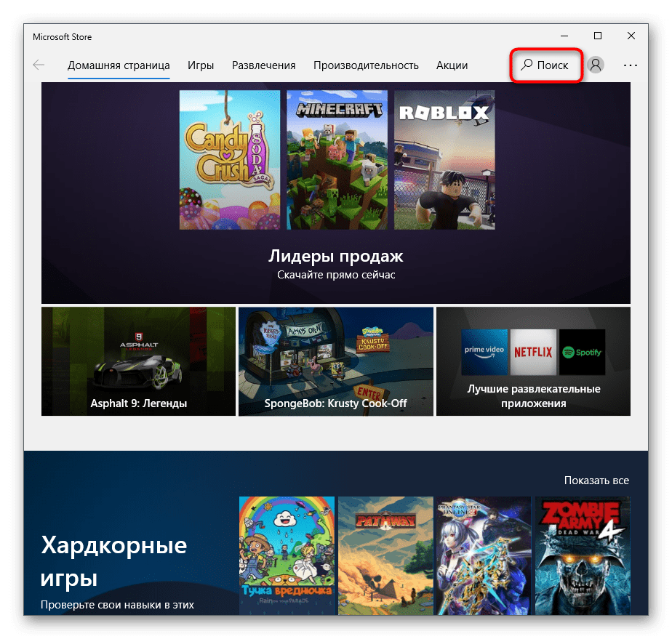Image resolution: width=672 pixels, height=639 pixels.
Task: Close the Microsoft Store window
Action: pos(631,36)
